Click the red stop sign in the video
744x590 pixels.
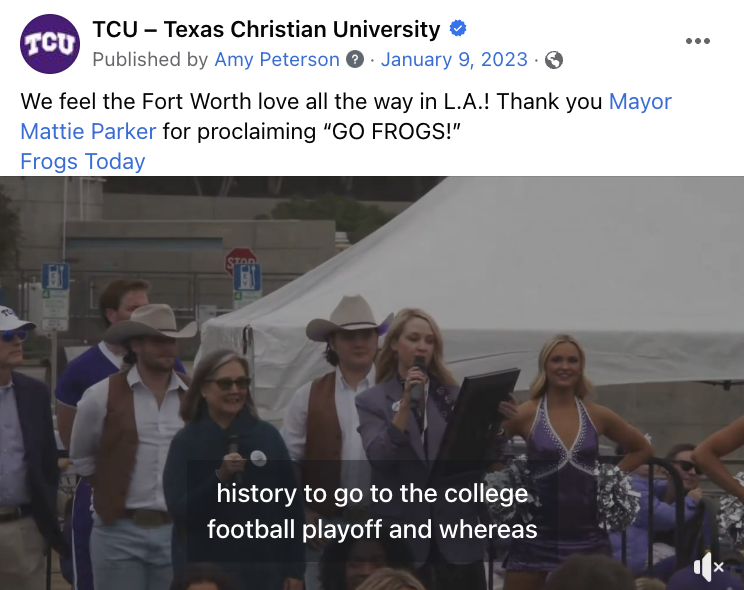240,262
